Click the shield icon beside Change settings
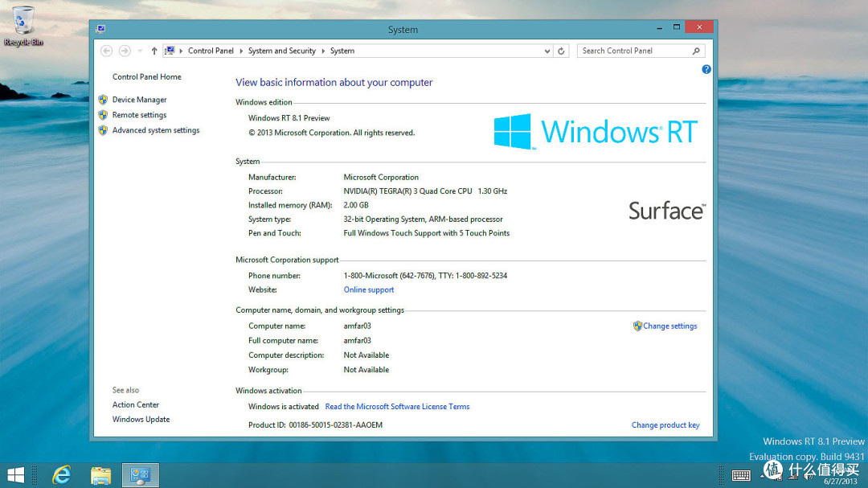868x488 pixels. pyautogui.click(x=637, y=326)
